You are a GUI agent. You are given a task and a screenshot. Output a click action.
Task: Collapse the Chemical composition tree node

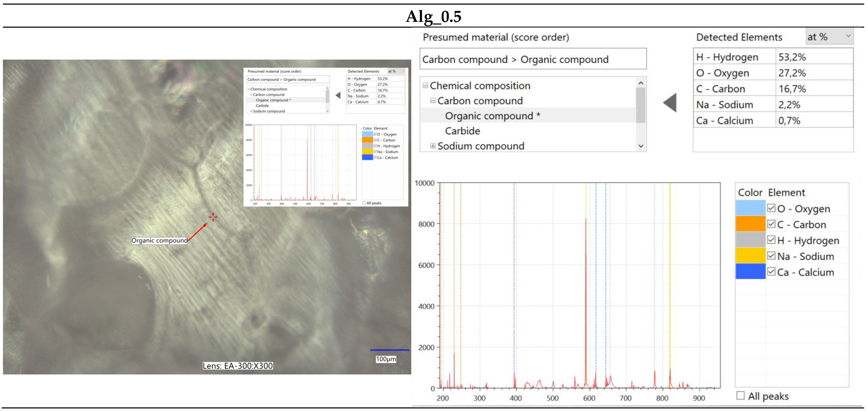coord(425,86)
